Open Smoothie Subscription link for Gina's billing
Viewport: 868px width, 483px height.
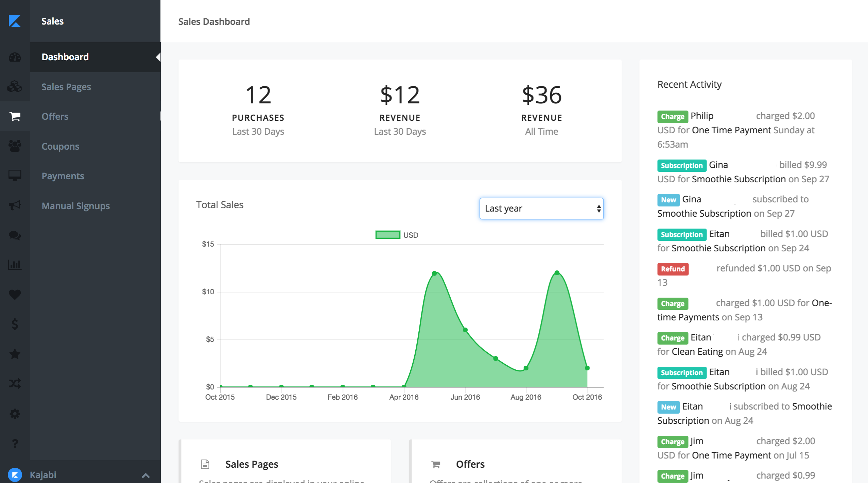[739, 179]
